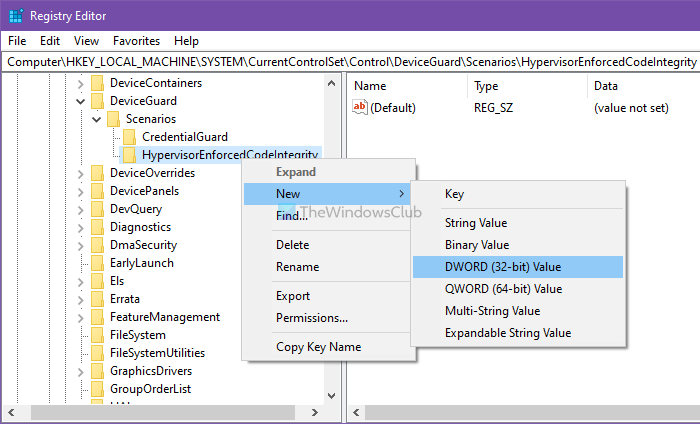Click the REG_SZ type cell
The width and height of the screenshot is (700, 424).
(x=493, y=108)
